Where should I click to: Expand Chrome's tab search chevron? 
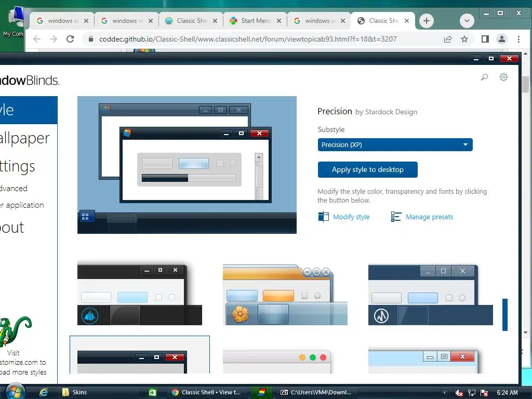pos(467,21)
